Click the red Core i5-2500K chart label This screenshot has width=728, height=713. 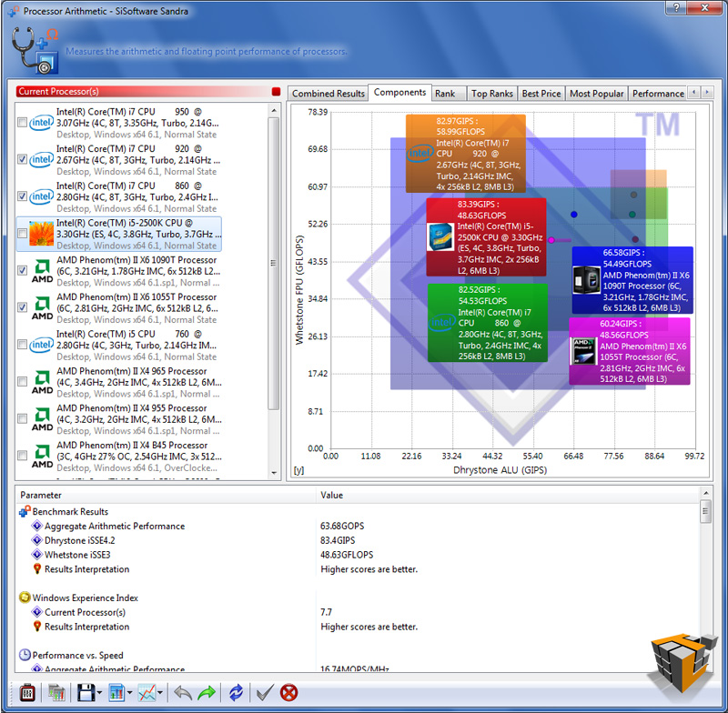[x=486, y=237]
